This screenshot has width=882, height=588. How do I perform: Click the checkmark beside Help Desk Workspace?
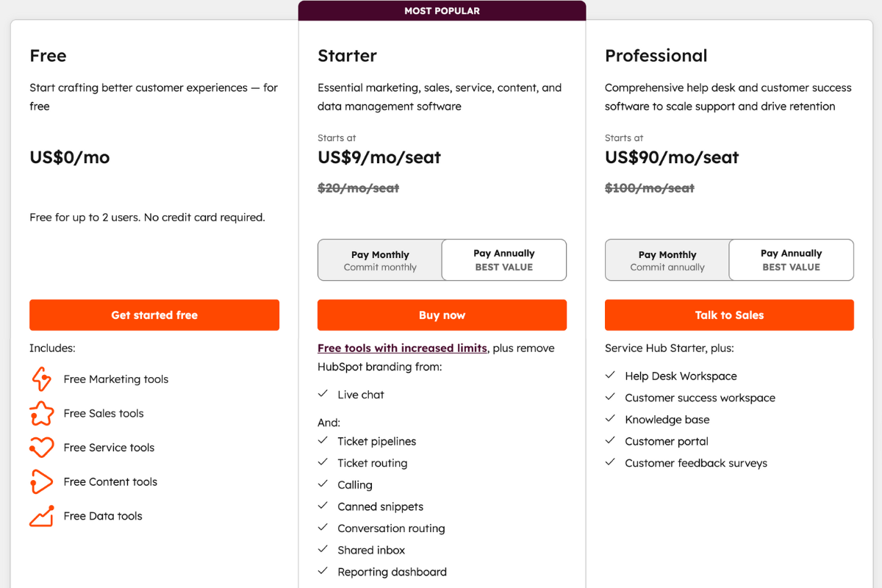(x=610, y=376)
